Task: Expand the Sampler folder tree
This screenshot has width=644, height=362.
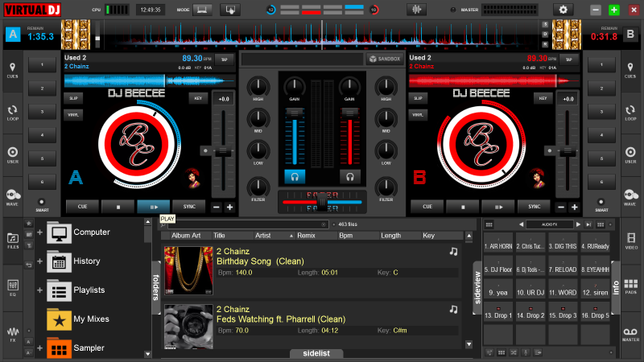Action: [39, 348]
